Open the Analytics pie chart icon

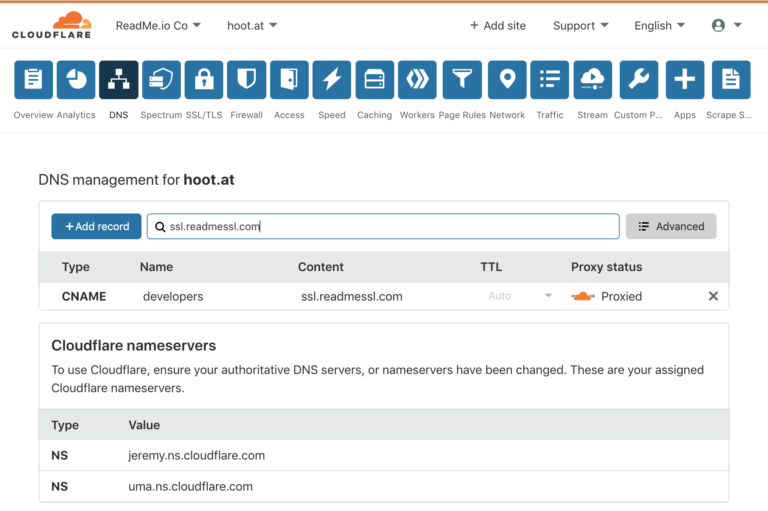pyautogui.click(x=76, y=80)
